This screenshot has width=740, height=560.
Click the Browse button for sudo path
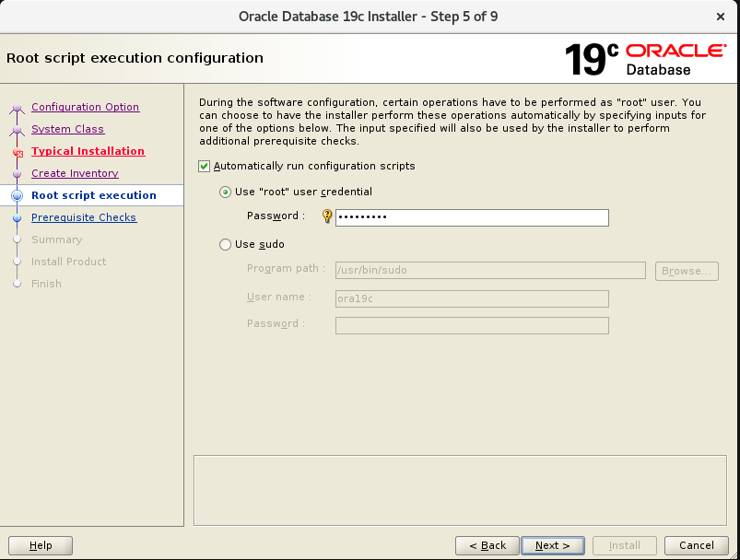687,272
